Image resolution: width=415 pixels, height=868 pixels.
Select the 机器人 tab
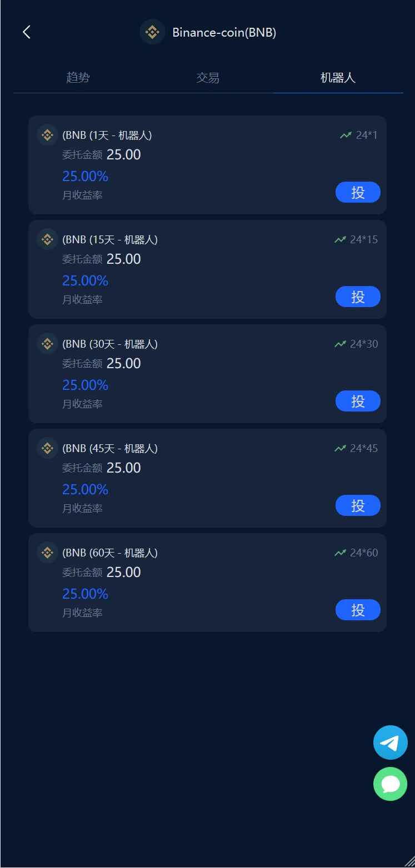point(338,78)
